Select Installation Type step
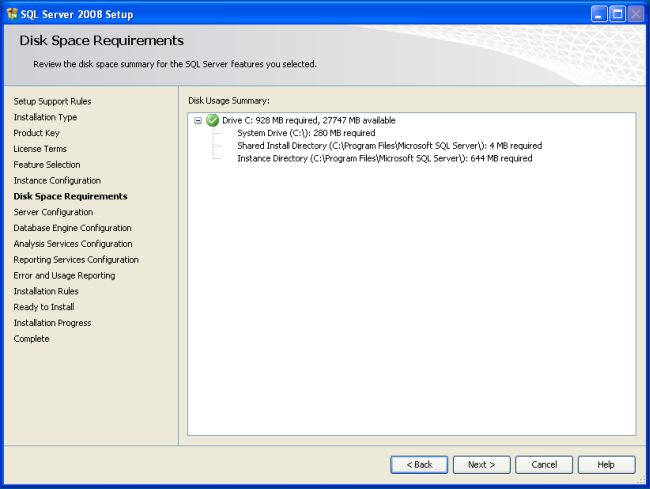The height and width of the screenshot is (489, 650). [x=45, y=117]
